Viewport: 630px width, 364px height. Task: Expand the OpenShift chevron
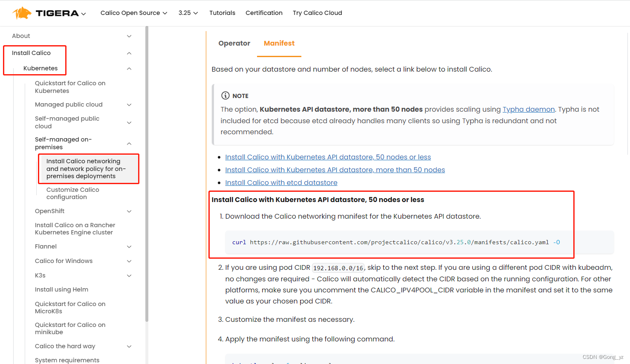[129, 211]
